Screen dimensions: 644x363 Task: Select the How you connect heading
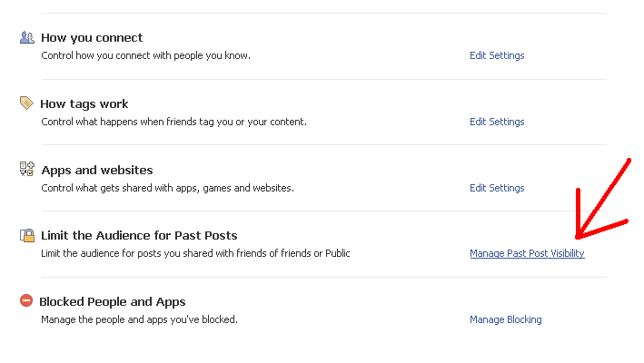[92, 38]
